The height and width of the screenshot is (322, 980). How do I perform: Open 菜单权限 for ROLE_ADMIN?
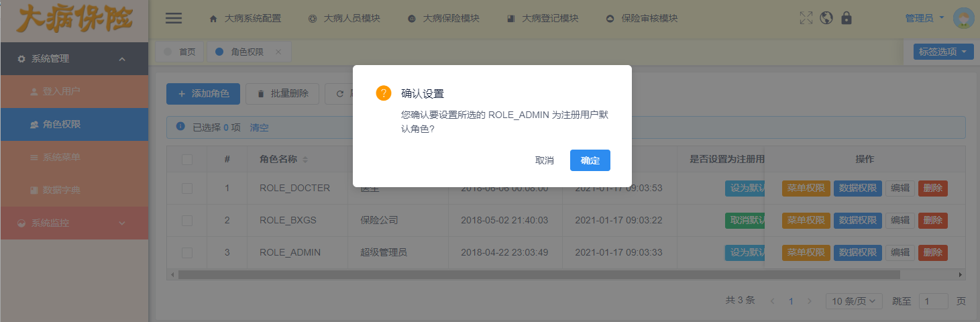[806, 252]
